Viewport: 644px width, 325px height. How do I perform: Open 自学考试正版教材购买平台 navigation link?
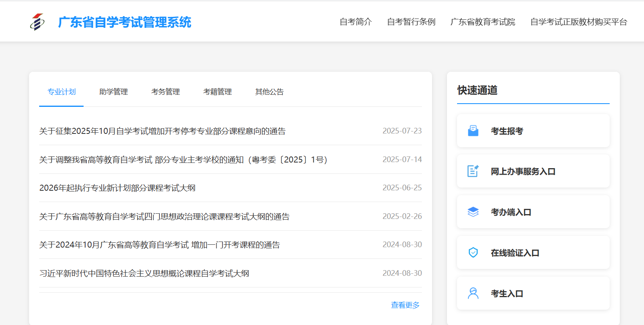[x=578, y=22]
